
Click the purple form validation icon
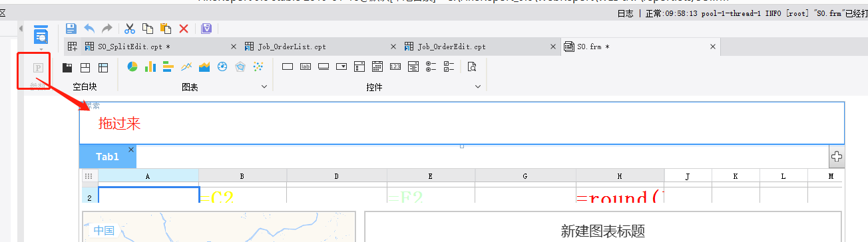pyautogui.click(x=206, y=29)
